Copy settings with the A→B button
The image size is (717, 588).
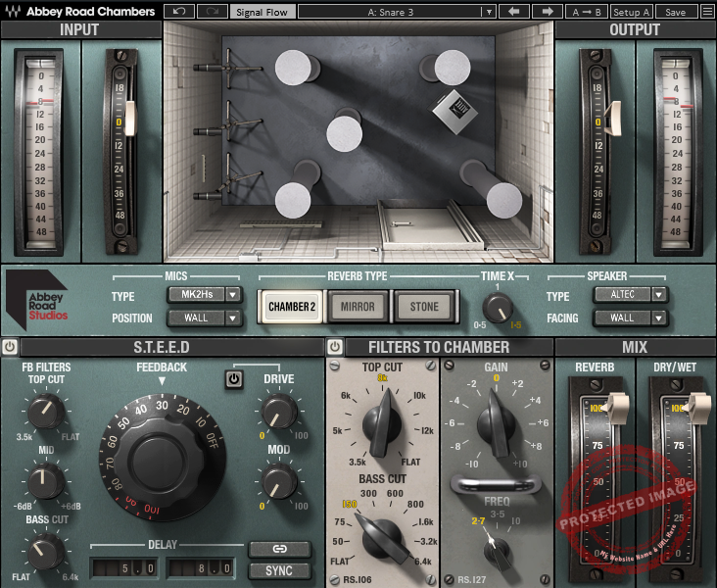[x=587, y=12]
